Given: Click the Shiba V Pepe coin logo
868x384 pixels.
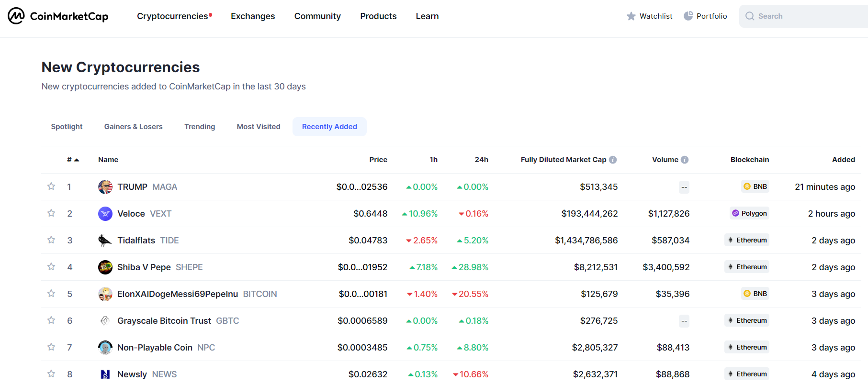Looking at the screenshot, I should click(x=105, y=267).
